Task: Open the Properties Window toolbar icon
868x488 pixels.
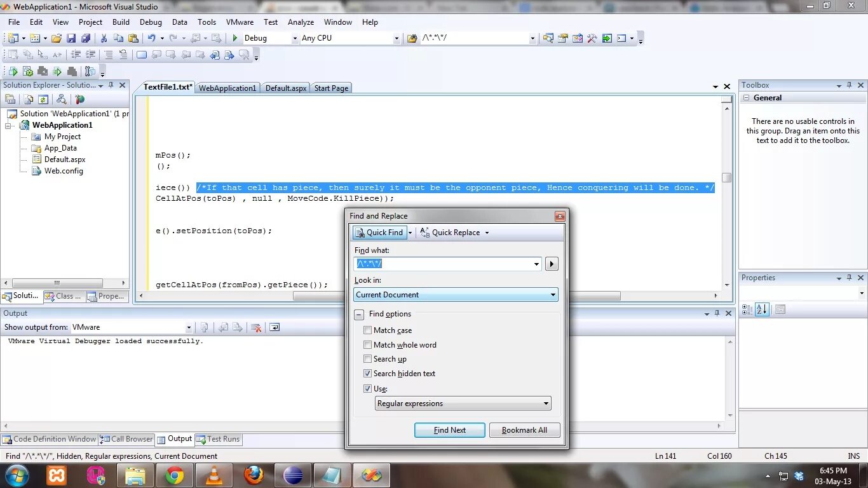Action: (562, 38)
